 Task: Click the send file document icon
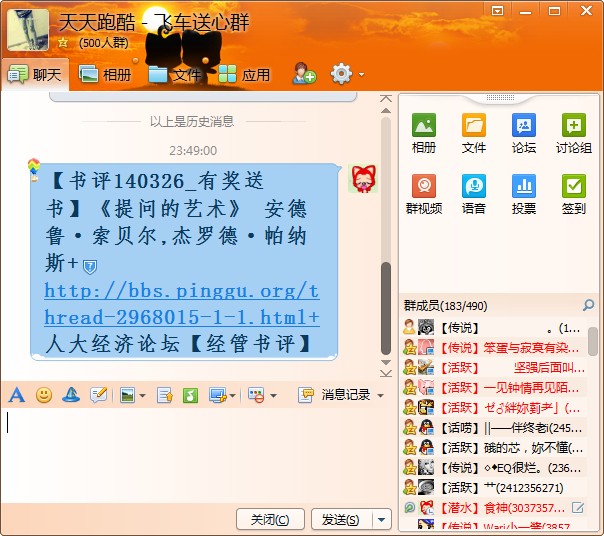click(164, 395)
